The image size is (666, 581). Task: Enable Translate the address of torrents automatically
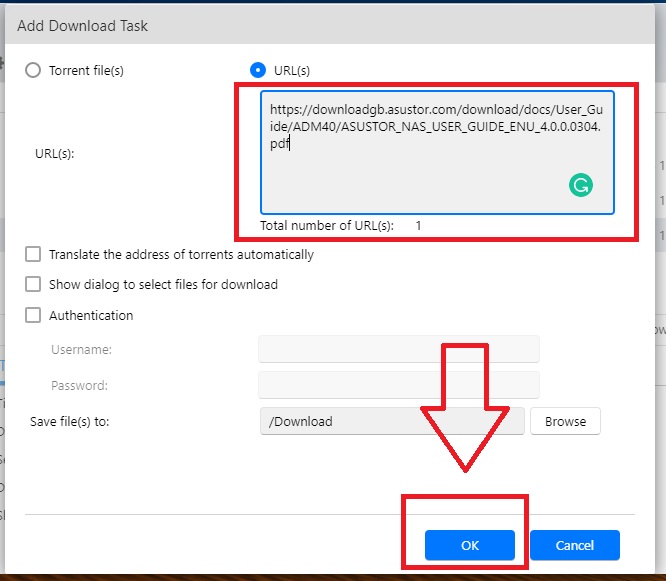(x=33, y=255)
